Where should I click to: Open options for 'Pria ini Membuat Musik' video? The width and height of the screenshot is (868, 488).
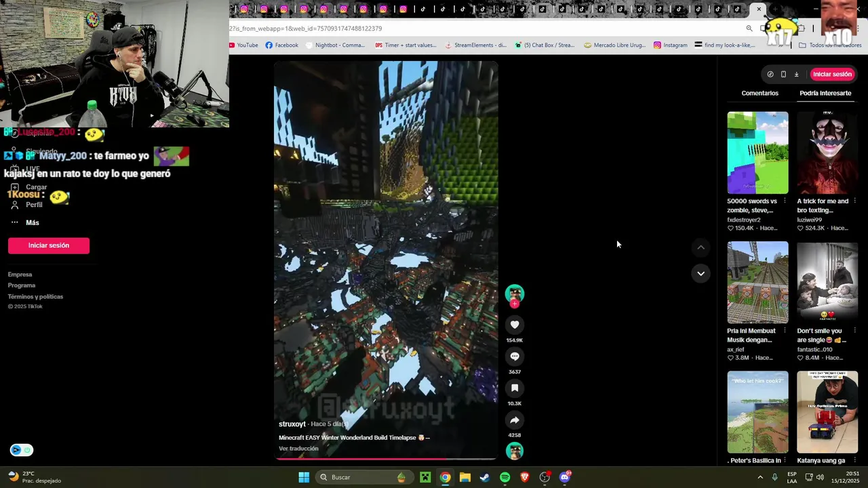[x=785, y=331]
